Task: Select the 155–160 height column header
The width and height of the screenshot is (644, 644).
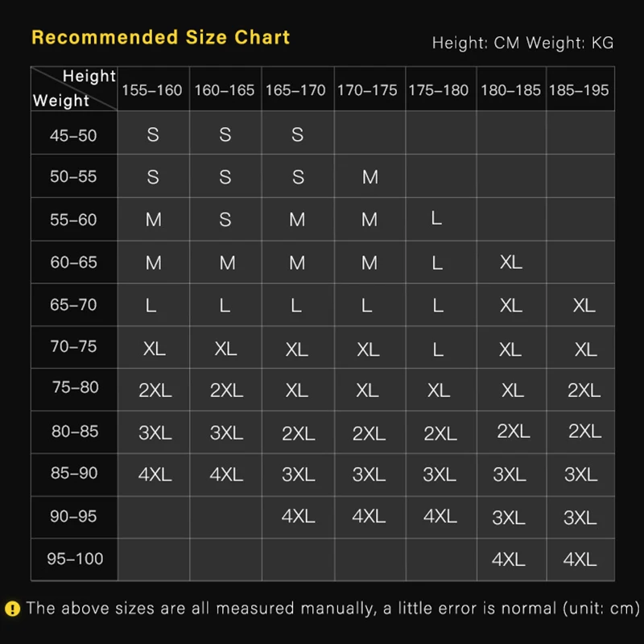Action: pyautogui.click(x=152, y=90)
